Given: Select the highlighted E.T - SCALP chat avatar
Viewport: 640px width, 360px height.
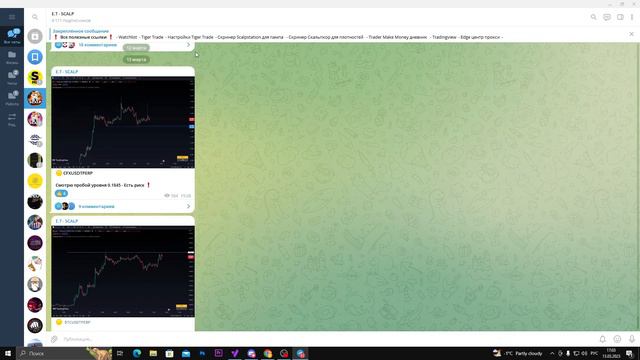Looking at the screenshot, I should pyautogui.click(x=35, y=98).
